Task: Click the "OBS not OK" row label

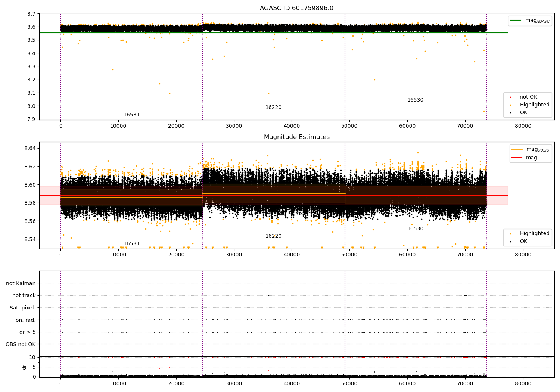Action: 21,345
